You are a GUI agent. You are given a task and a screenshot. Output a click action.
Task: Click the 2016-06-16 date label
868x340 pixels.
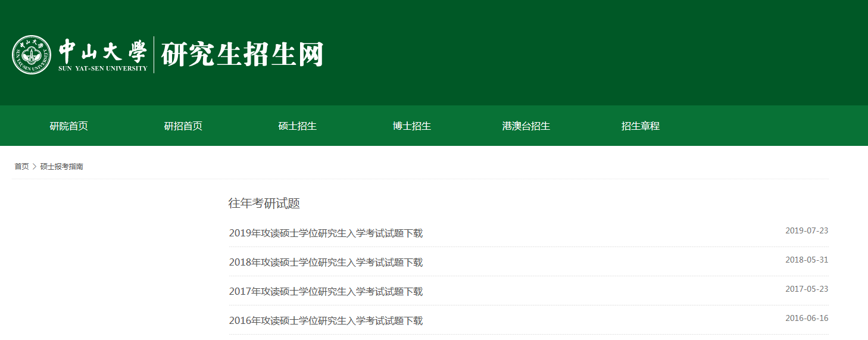pos(806,319)
